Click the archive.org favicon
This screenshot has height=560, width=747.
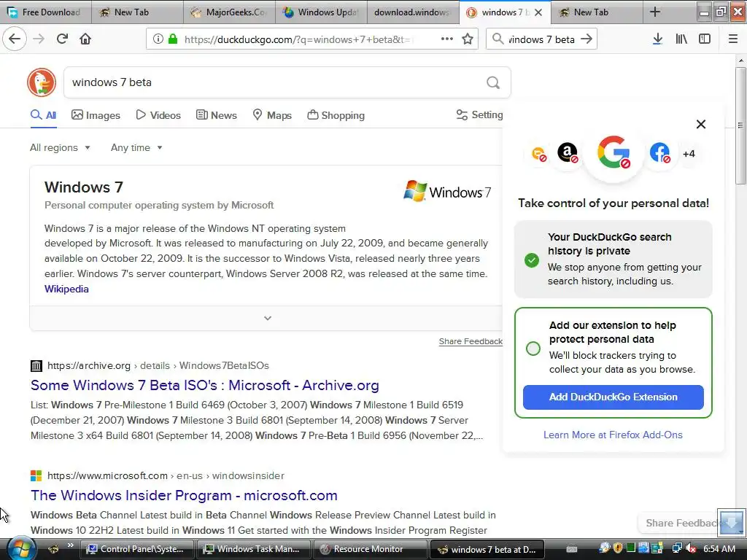[36, 366]
